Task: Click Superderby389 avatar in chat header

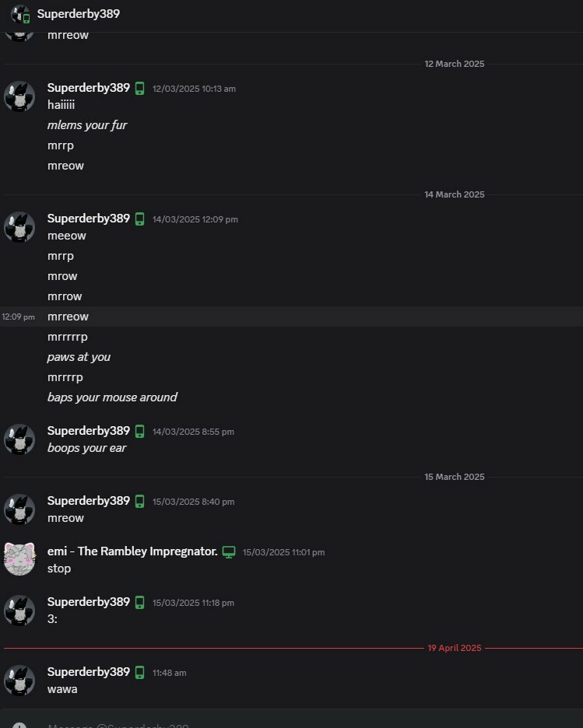Action: [20, 14]
